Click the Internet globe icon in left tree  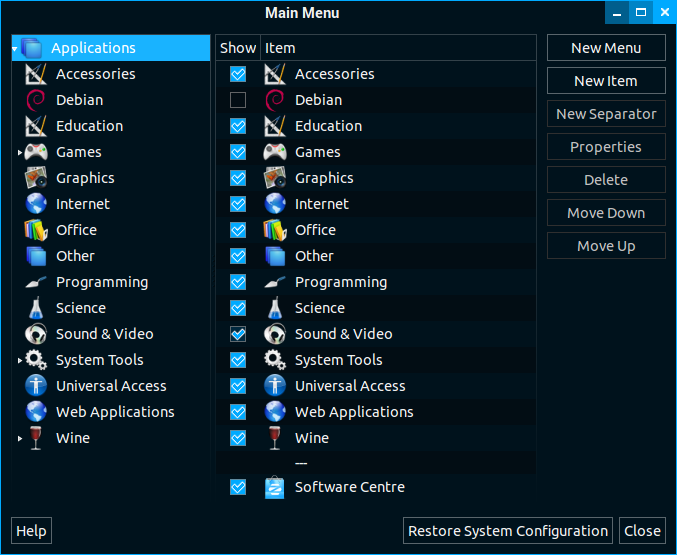[36, 204]
